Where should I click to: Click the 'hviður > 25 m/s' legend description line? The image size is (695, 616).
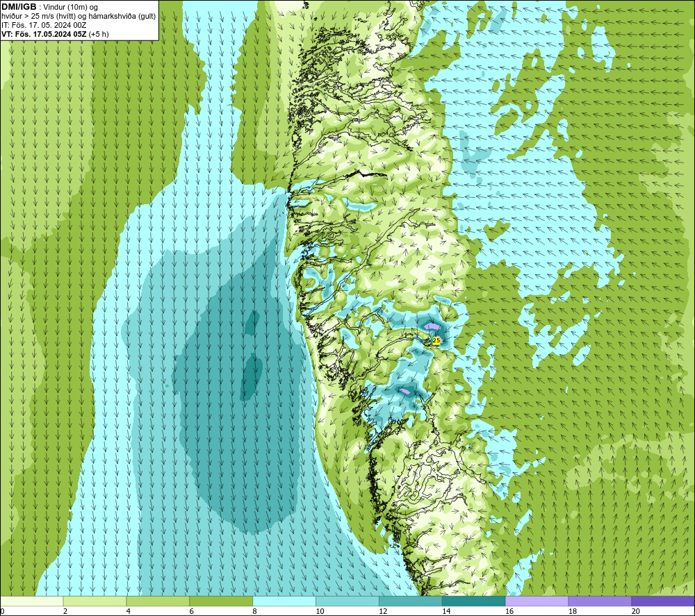tap(79, 16)
